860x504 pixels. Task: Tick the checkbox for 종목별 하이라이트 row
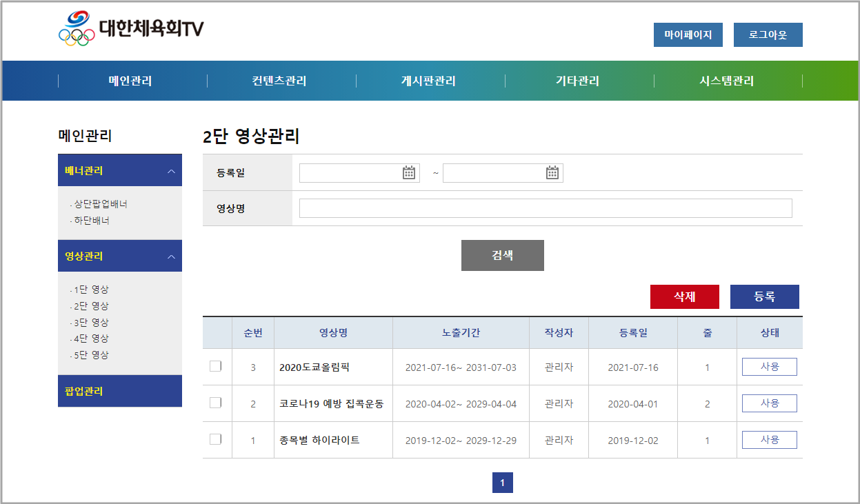point(216,439)
